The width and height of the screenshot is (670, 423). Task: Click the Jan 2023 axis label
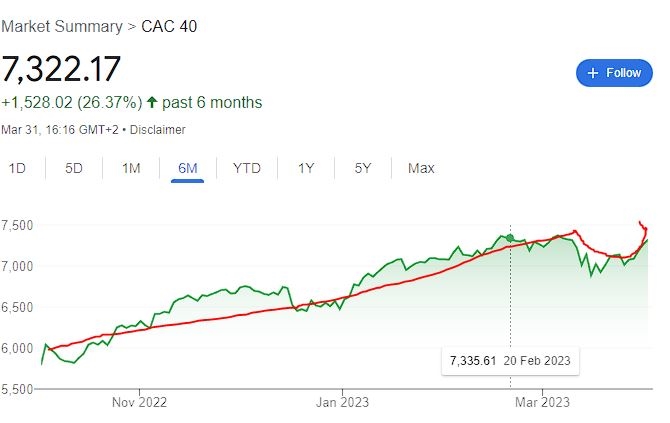click(x=342, y=402)
